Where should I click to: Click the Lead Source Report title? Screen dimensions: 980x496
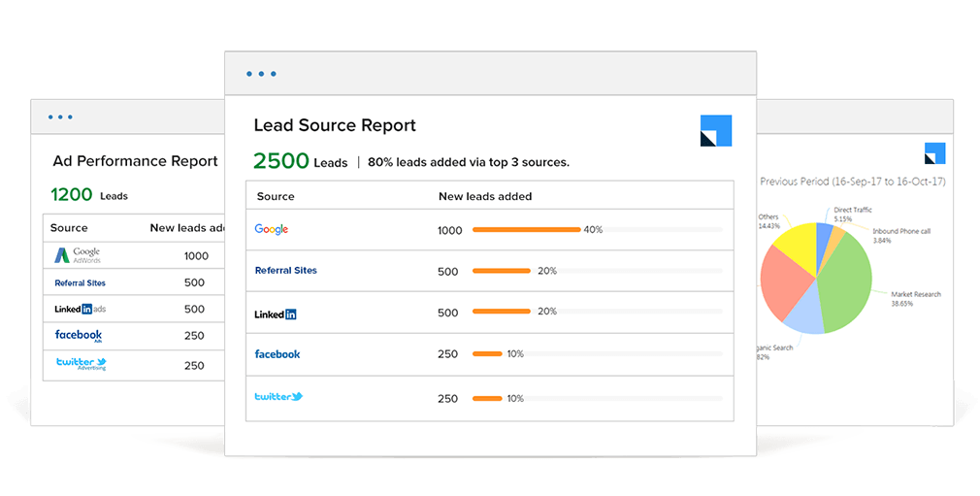click(x=335, y=125)
